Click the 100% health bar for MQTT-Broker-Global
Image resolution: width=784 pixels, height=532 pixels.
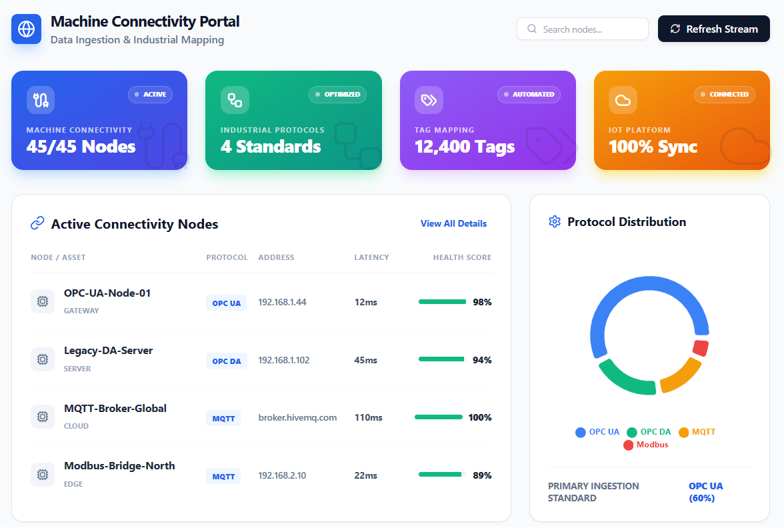coord(439,417)
